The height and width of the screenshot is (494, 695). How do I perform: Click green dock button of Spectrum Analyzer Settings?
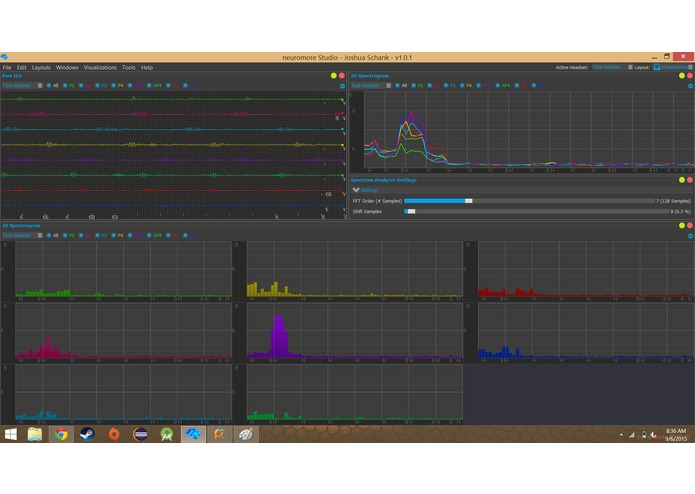682,180
